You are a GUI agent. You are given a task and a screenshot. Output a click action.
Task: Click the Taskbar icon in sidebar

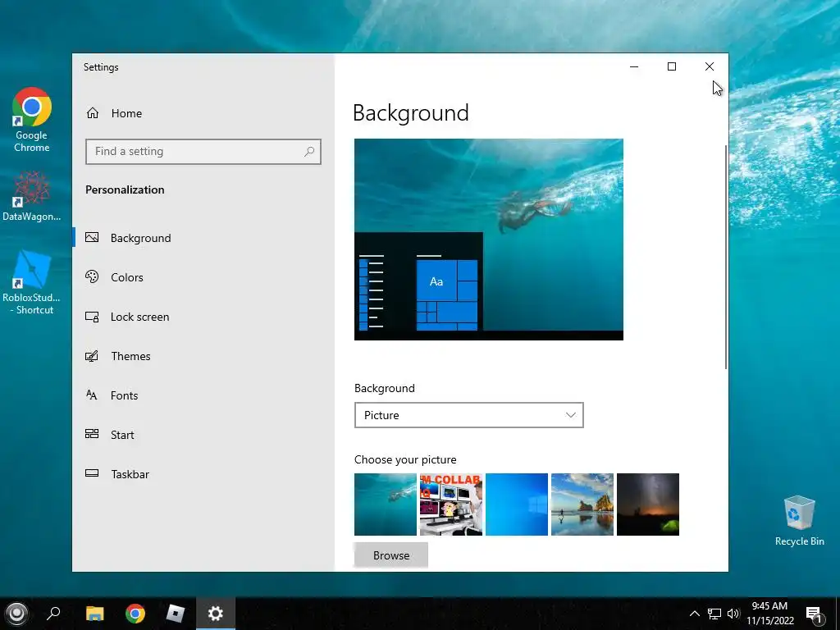[92, 473]
